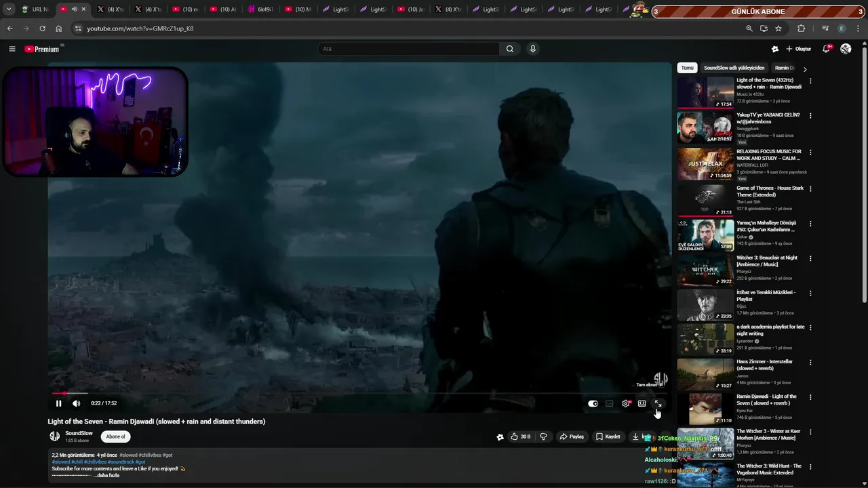
Task: Switch to the 6k49i1 browser tab
Action: [260, 9]
